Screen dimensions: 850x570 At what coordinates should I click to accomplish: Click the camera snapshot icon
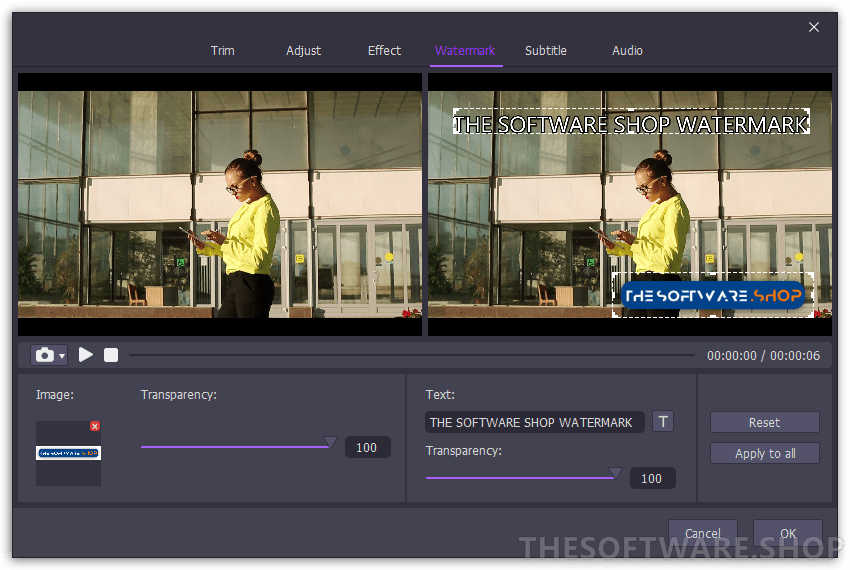pos(44,355)
